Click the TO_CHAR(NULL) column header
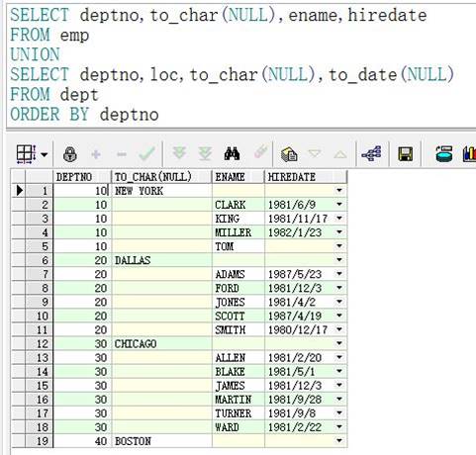 [161, 177]
